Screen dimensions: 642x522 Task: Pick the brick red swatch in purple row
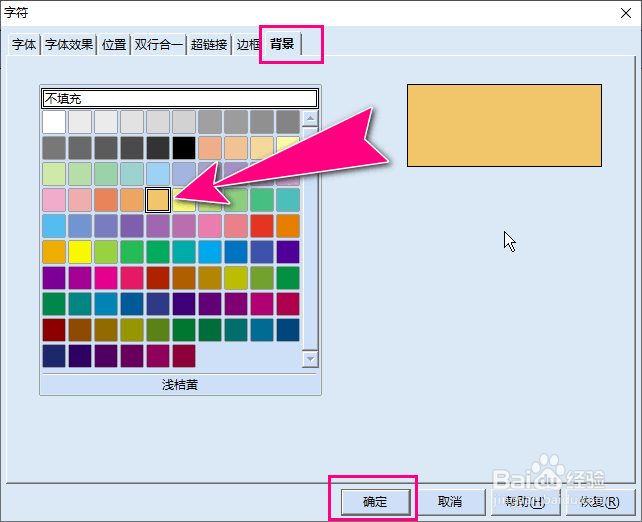pyautogui.click(x=158, y=278)
